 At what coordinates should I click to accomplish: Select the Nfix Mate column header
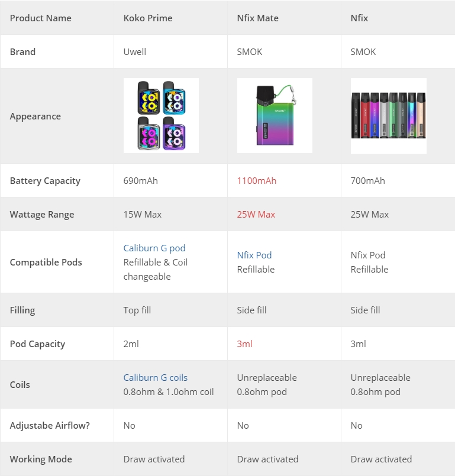pos(258,18)
